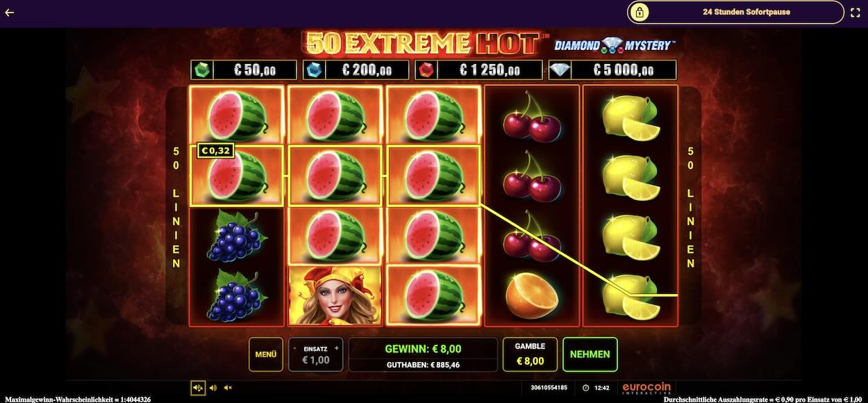
Task: Toggle fullscreen mode icon
Action: coord(856,13)
